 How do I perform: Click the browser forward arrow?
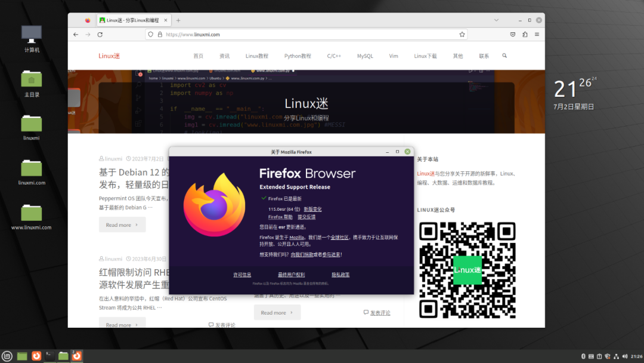pyautogui.click(x=88, y=35)
